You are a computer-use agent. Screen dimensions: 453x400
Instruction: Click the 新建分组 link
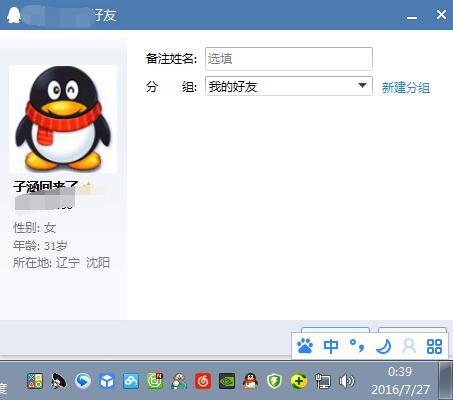(406, 88)
